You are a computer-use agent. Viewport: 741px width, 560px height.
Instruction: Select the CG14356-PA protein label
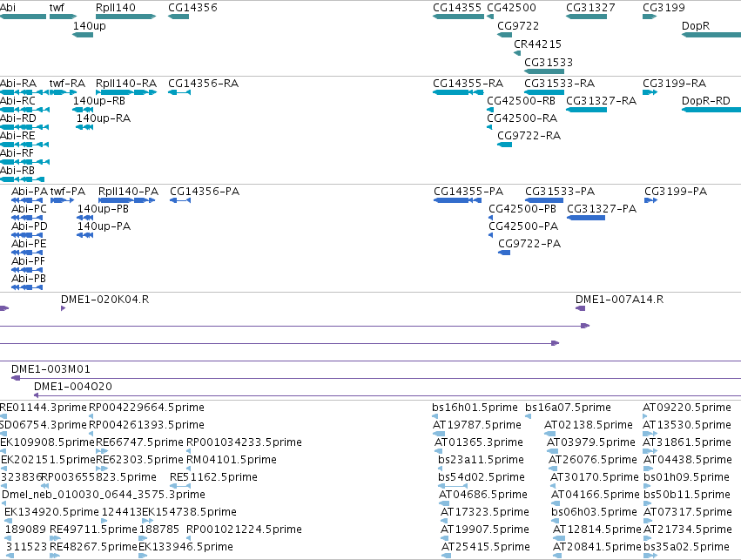point(205,192)
